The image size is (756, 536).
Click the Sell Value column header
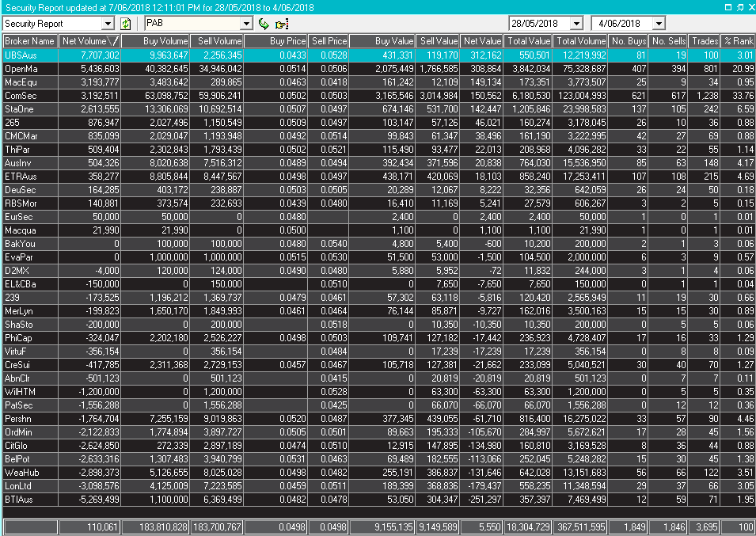[x=437, y=41]
